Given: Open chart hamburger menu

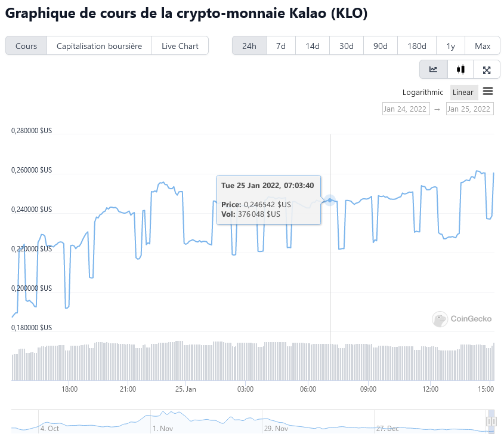Looking at the screenshot, I should coord(488,91).
